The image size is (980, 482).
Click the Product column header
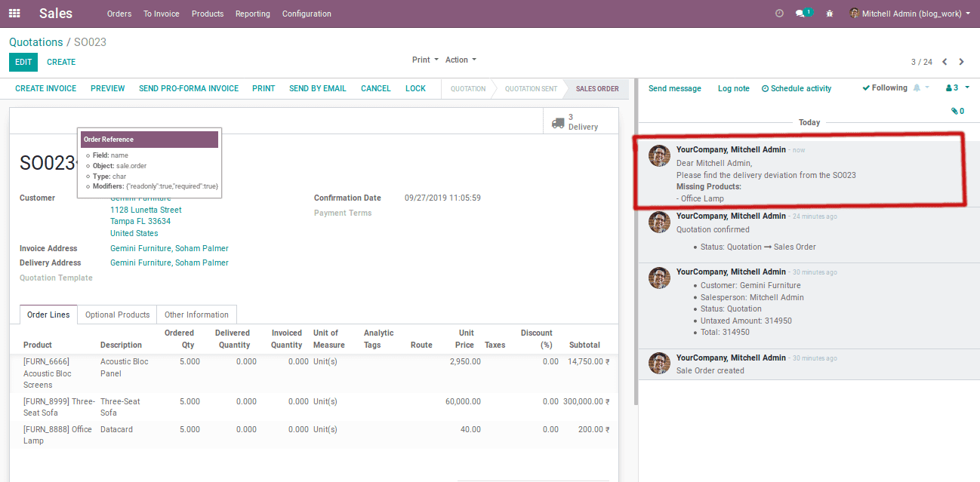coord(38,345)
